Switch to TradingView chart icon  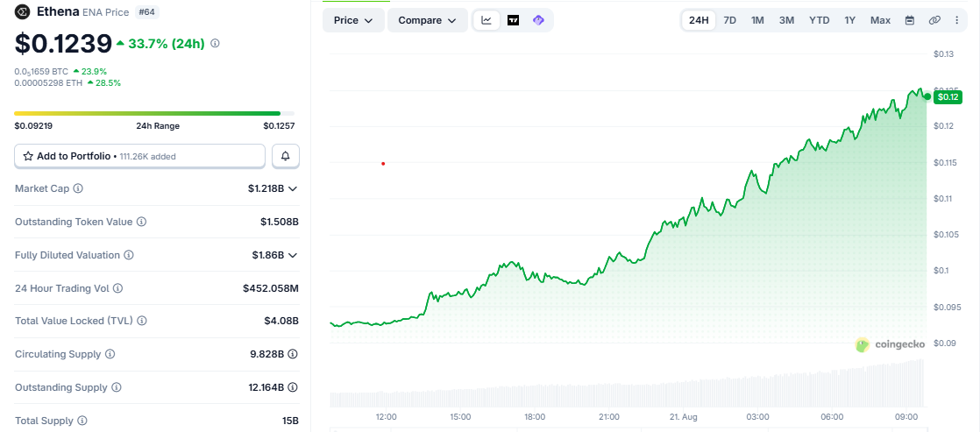point(513,20)
